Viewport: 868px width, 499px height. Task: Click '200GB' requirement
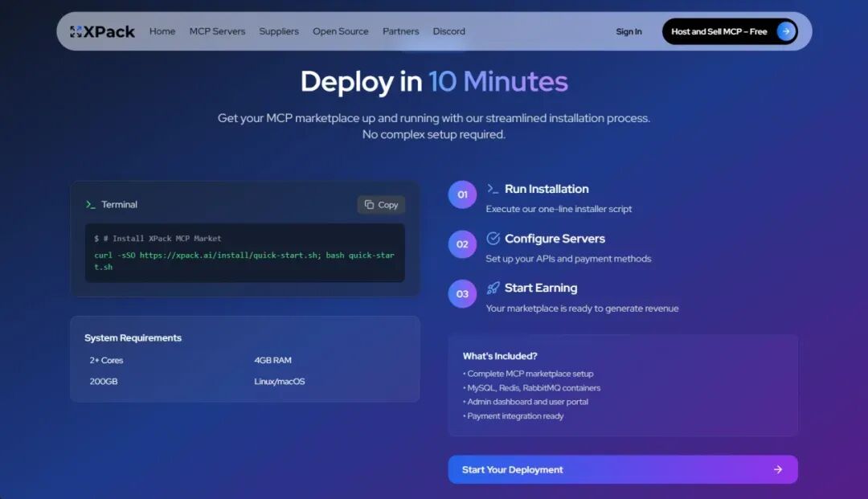point(104,381)
